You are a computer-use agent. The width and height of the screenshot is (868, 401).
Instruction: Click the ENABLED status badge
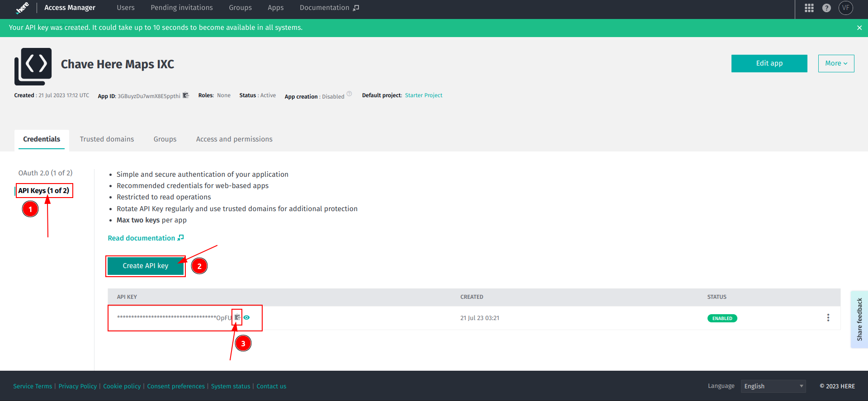tap(722, 318)
